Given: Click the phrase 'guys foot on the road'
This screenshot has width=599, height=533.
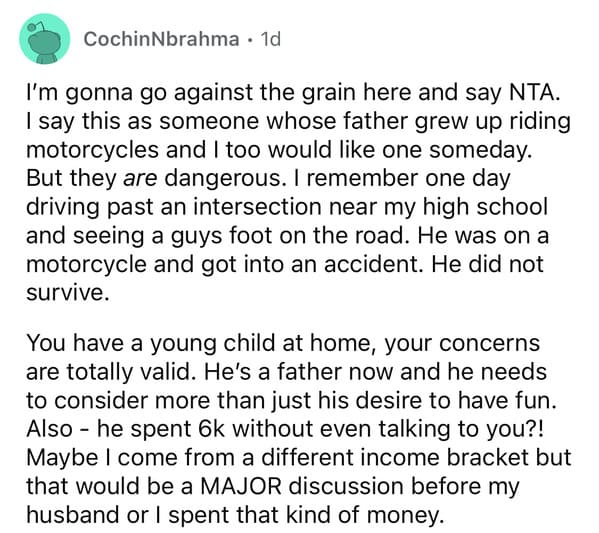Looking at the screenshot, I should pos(288,236).
